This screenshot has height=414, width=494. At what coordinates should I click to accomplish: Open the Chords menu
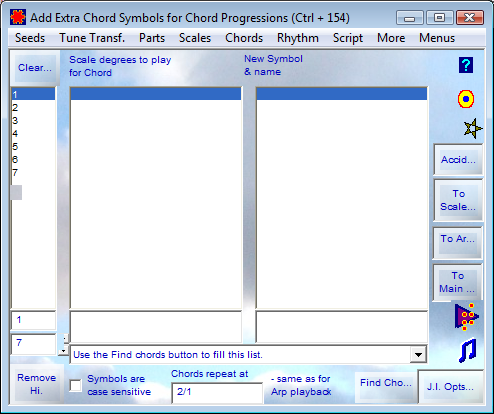[x=244, y=38]
